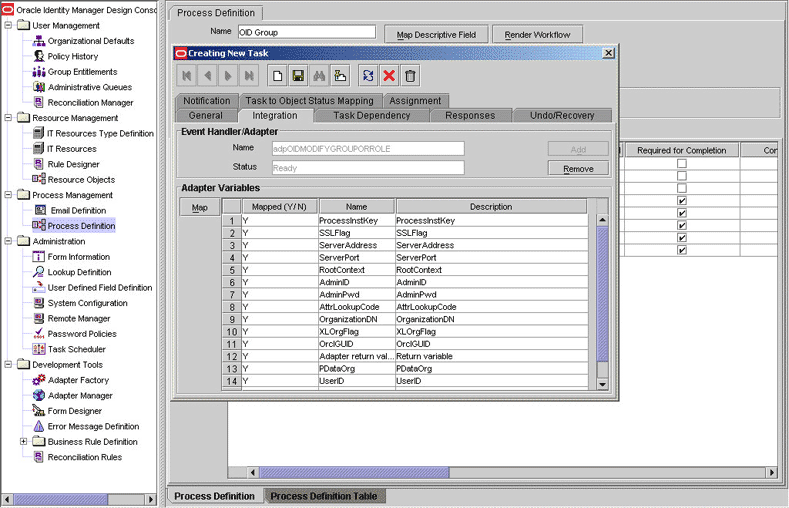Click the Name field containing OID Group
Viewport: 789px width, 508px height.
click(306, 32)
